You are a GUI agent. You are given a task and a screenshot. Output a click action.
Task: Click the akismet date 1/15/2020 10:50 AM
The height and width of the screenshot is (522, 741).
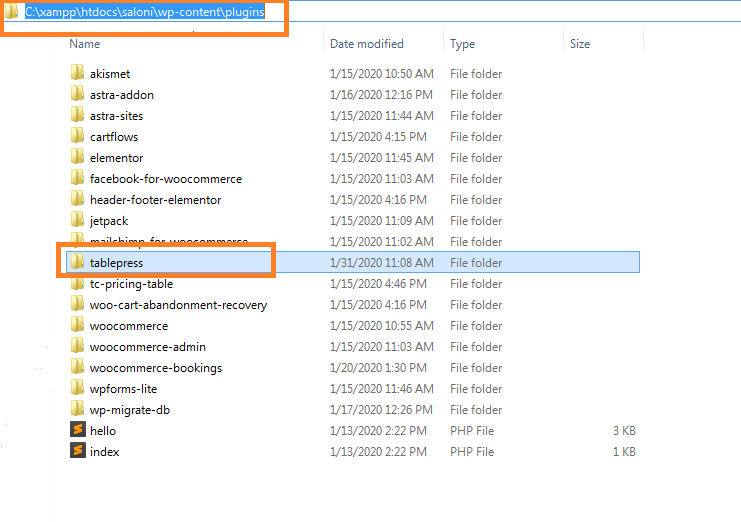click(381, 74)
